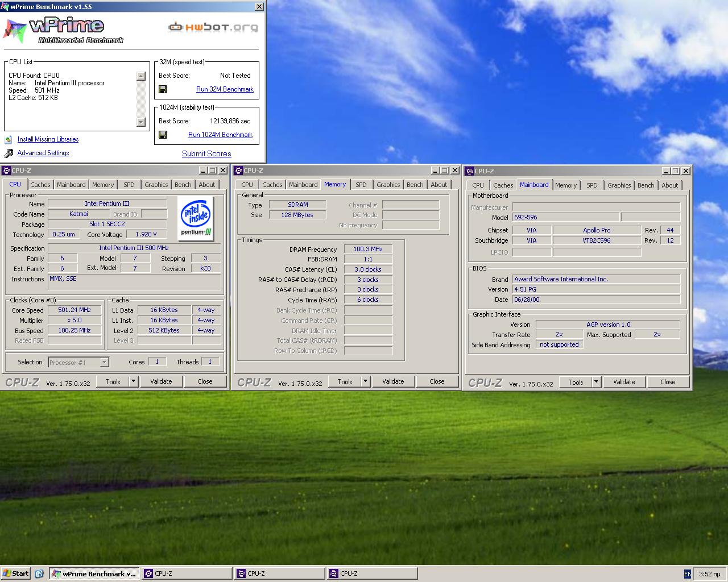This screenshot has height=582, width=728.
Task: Click scroll down arrow in CPU List
Action: pos(141,122)
